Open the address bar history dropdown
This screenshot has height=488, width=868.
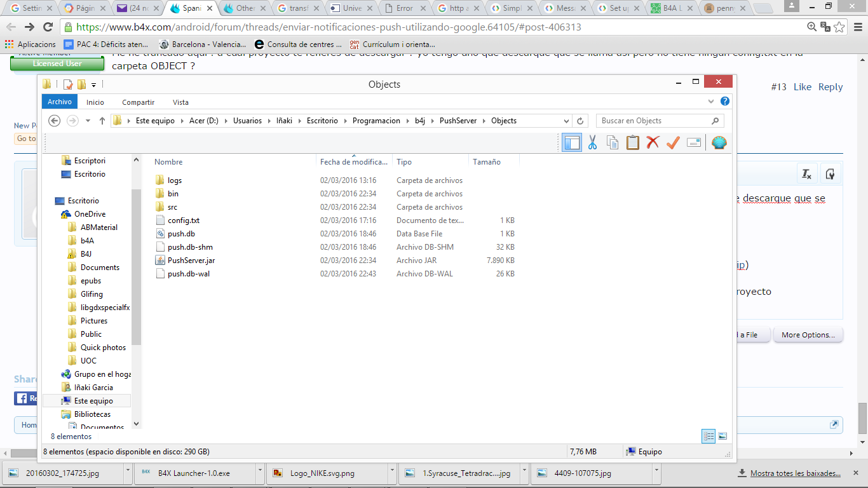click(x=566, y=121)
